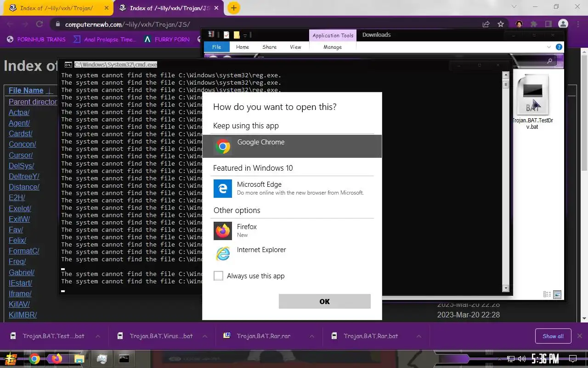Open the Actpa/ folder link
The width and height of the screenshot is (588, 368).
[19, 112]
